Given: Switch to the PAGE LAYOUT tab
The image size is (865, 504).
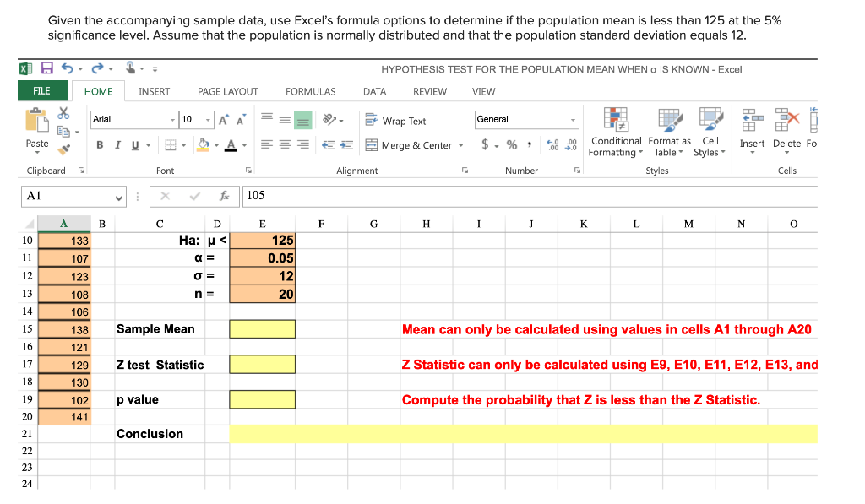Looking at the screenshot, I should point(228,91).
